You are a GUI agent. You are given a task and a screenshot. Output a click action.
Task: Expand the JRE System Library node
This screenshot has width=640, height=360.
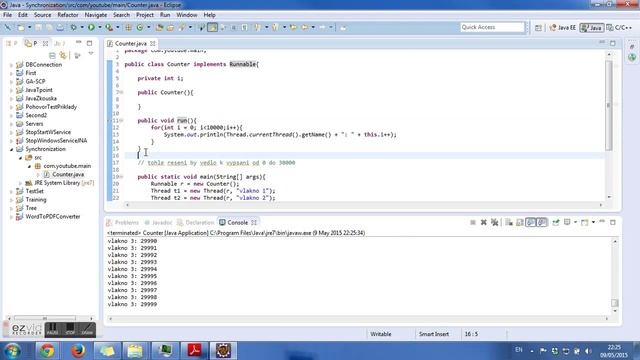pos(20,183)
